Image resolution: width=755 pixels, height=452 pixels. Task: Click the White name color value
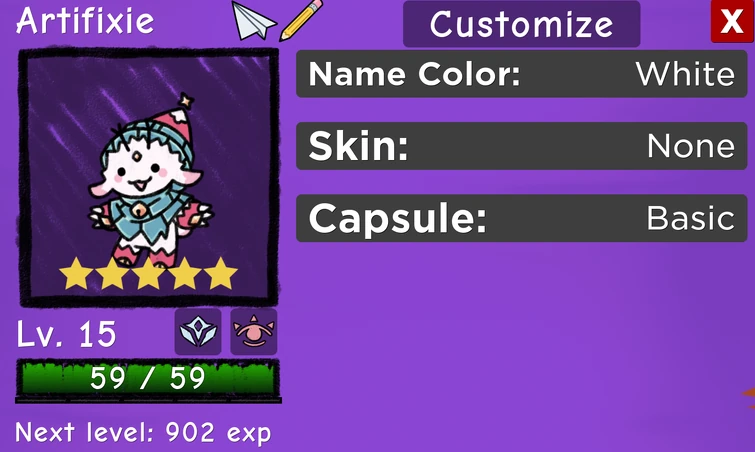tap(685, 74)
